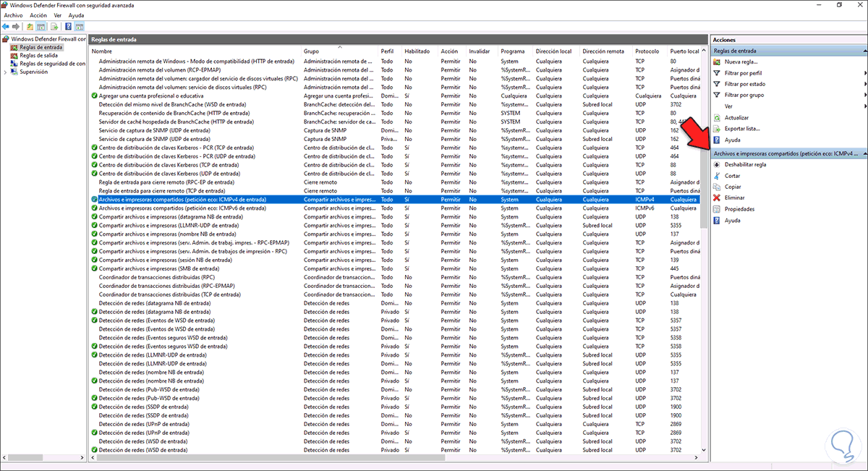Toggle the show/hide action pane icon

point(78,27)
